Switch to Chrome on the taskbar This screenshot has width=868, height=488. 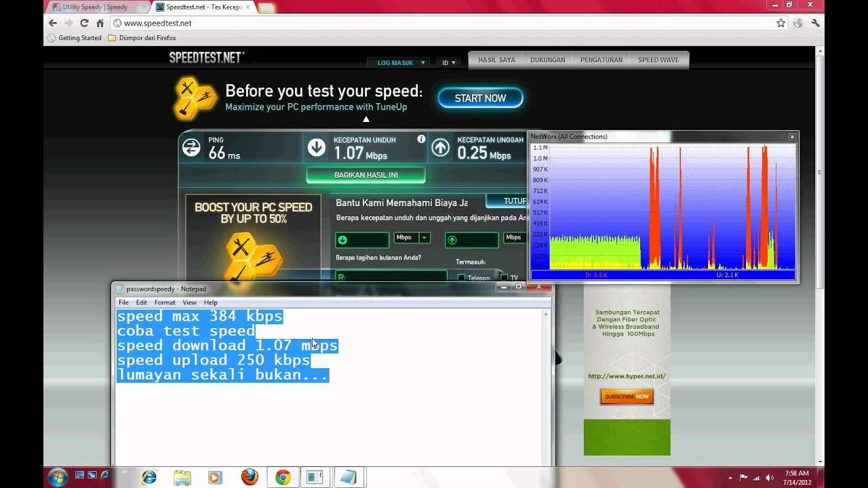coord(283,477)
